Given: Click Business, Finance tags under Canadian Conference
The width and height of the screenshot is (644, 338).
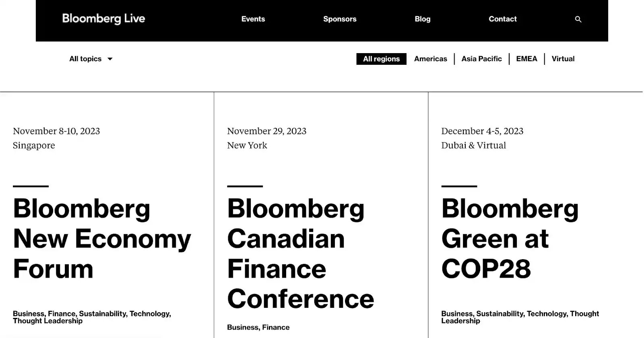Looking at the screenshot, I should [258, 327].
